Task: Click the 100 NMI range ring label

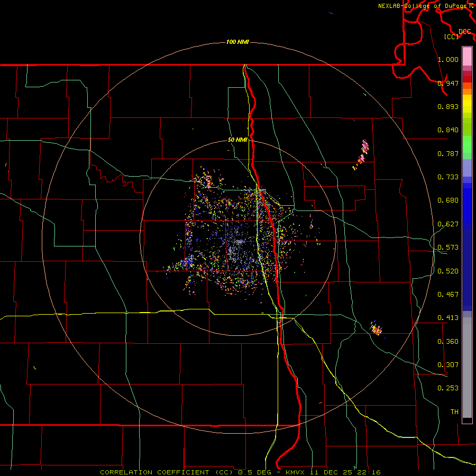Action: point(237,42)
